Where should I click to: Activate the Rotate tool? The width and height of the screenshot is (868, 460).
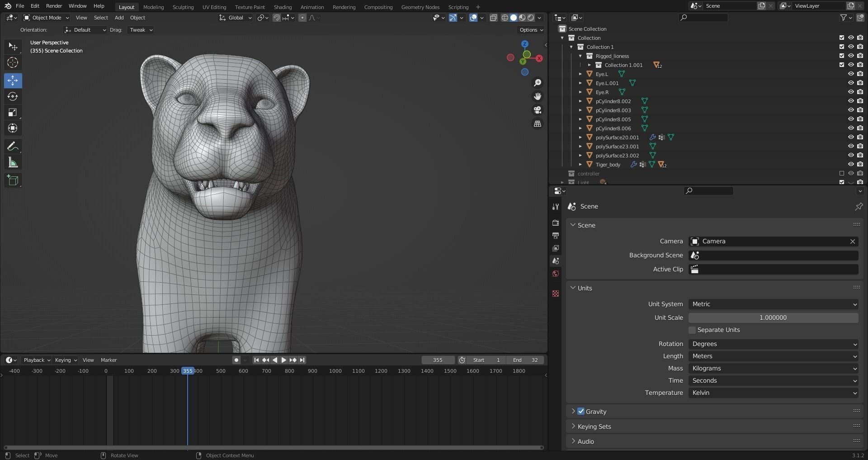click(13, 96)
